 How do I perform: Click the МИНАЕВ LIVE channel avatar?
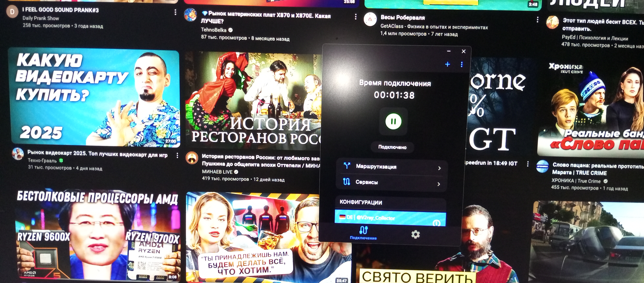[192, 158]
